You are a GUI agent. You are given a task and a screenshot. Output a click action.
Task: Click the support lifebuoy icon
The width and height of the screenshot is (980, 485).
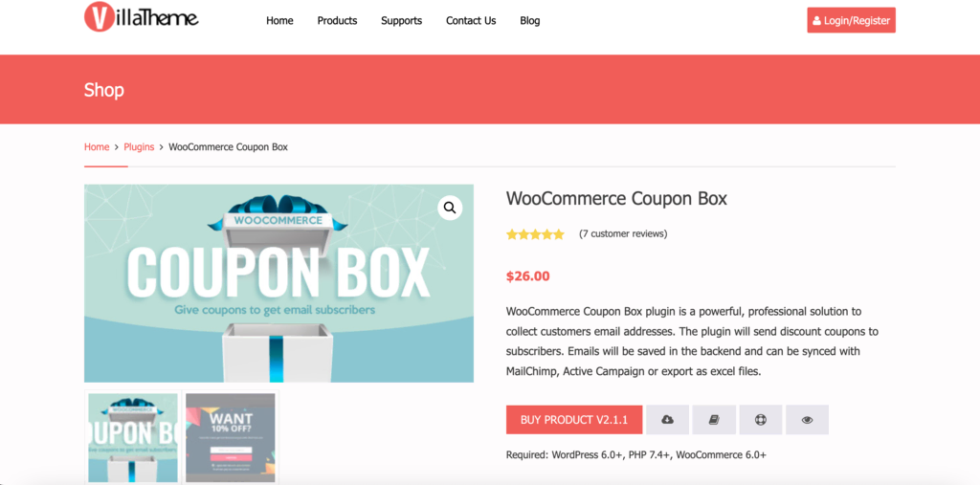click(761, 420)
